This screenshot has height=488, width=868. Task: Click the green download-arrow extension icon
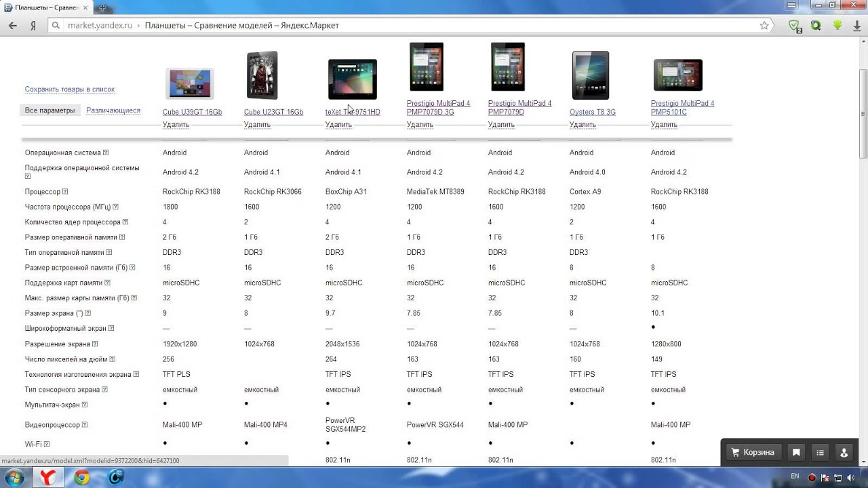point(837,26)
